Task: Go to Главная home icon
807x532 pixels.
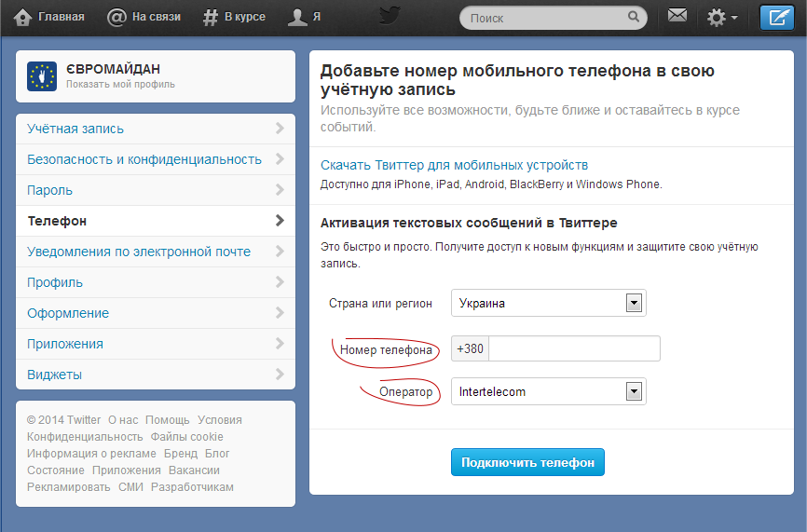Action: point(22,18)
